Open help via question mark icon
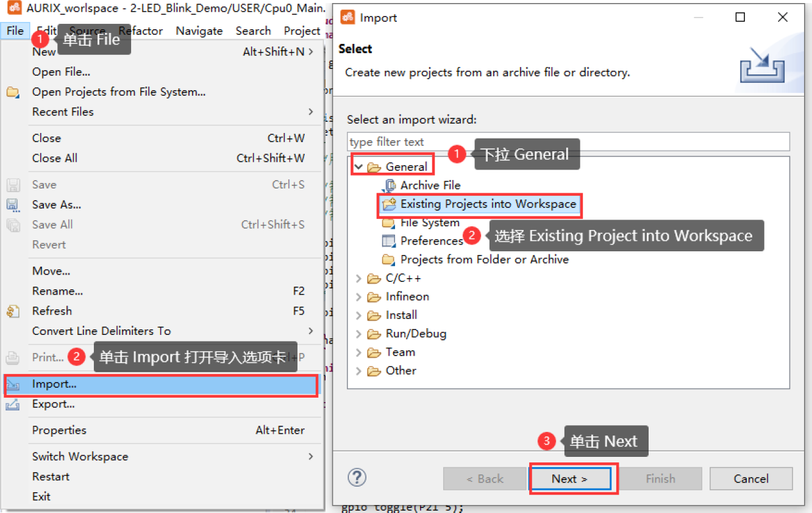The image size is (812, 513). pyautogui.click(x=357, y=477)
